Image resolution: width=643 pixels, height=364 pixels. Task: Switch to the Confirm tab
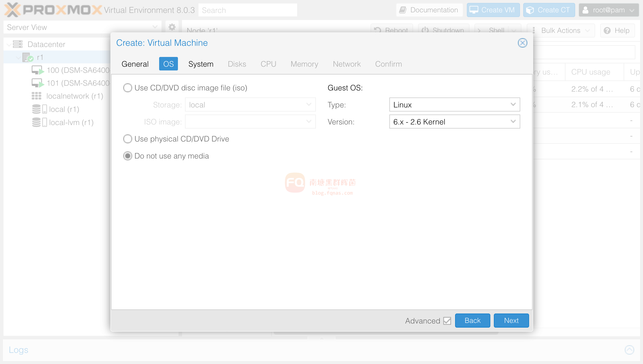(388, 64)
